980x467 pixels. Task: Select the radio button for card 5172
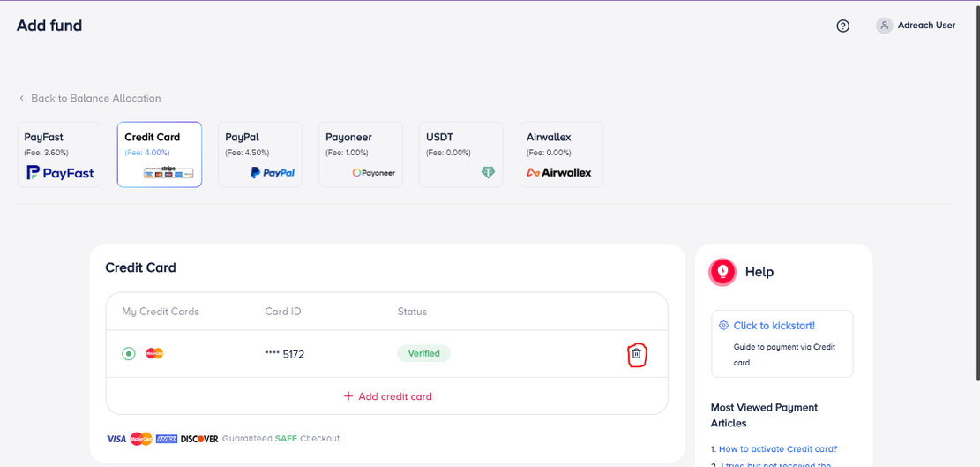click(129, 354)
